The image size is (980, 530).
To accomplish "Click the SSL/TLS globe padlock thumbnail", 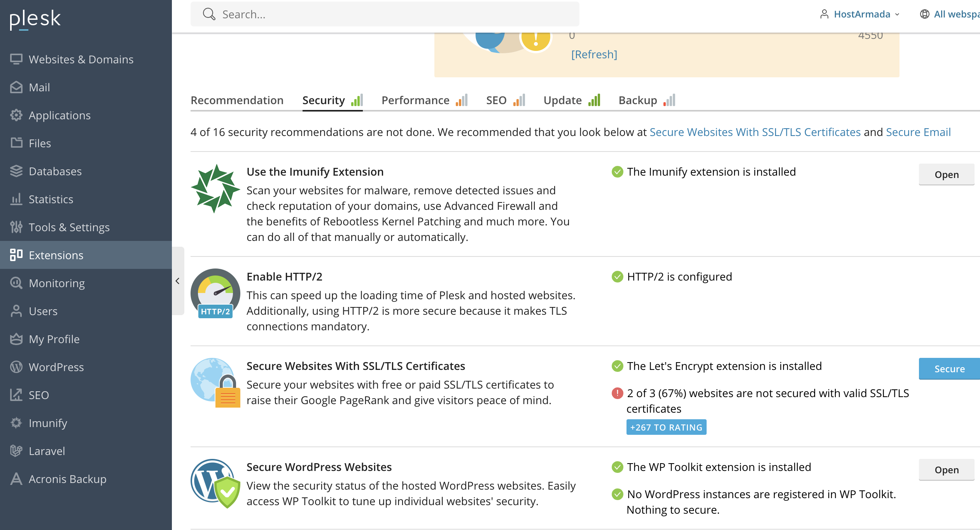I will 215,383.
